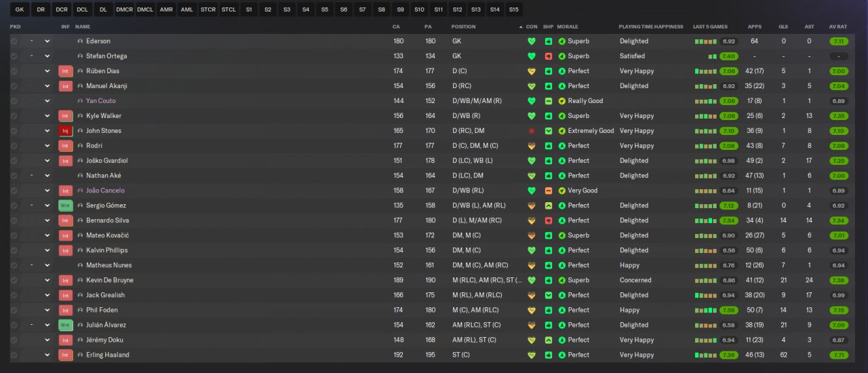Open the position dropdown arrow in Ederson's row
This screenshot has width=868, height=373.
(47, 41)
